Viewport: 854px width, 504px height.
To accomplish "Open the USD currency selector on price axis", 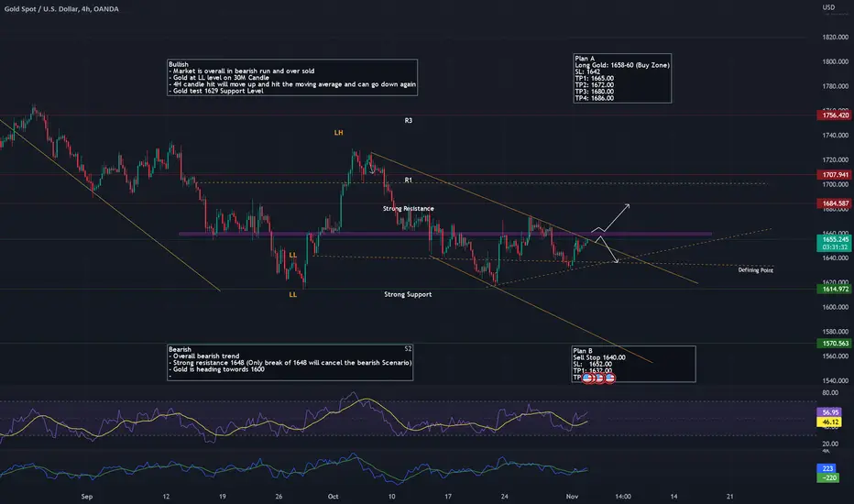I will pyautogui.click(x=828, y=7).
